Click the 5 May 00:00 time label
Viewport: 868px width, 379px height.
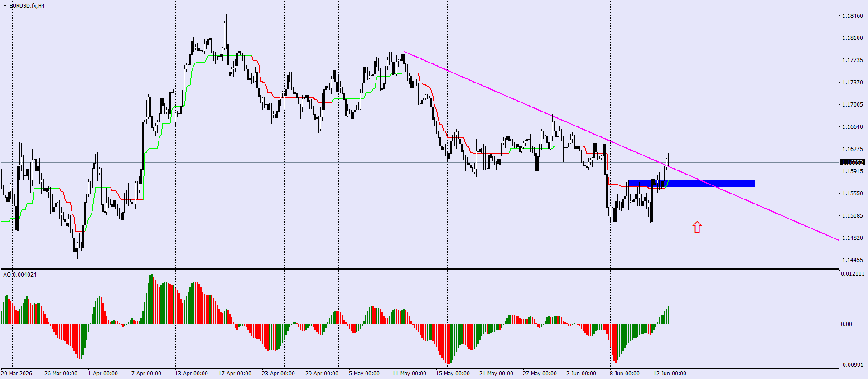click(x=364, y=374)
